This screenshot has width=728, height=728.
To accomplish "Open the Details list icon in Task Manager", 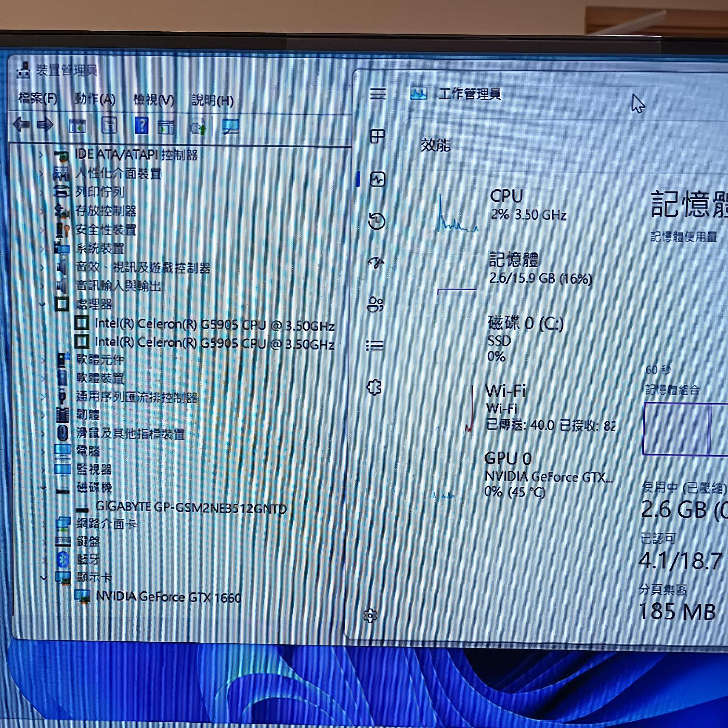I will tap(374, 346).
